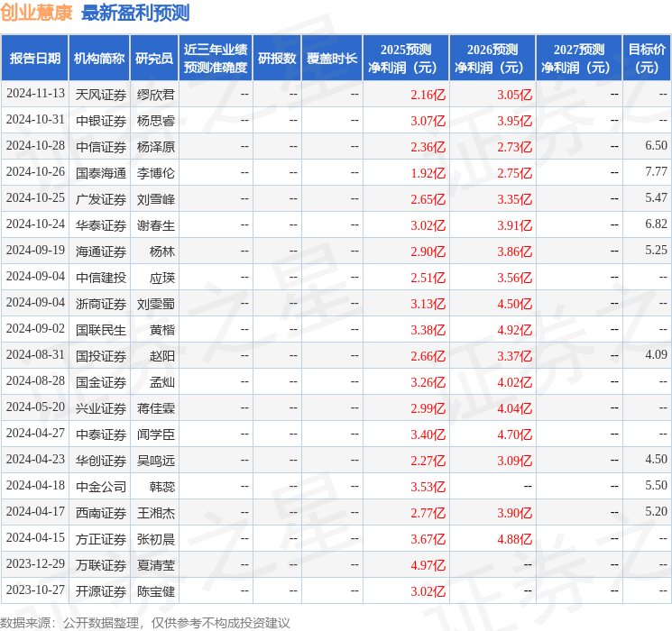Click 3.53亿 profit forecast

click(x=428, y=487)
